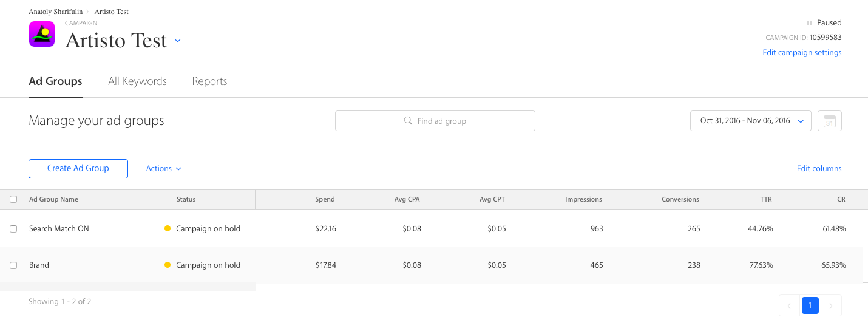Click the previous page arrow
Image resolution: width=868 pixels, height=323 pixels.
(x=789, y=305)
